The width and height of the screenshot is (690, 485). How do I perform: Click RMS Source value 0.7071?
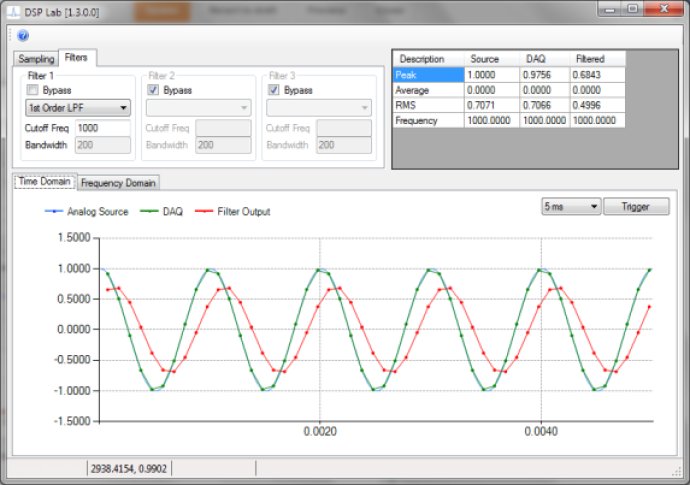[492, 105]
